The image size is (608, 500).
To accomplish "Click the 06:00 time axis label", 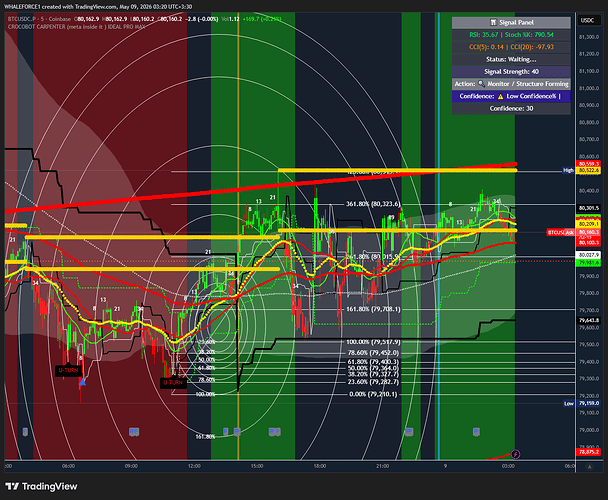I will (x=68, y=466).
